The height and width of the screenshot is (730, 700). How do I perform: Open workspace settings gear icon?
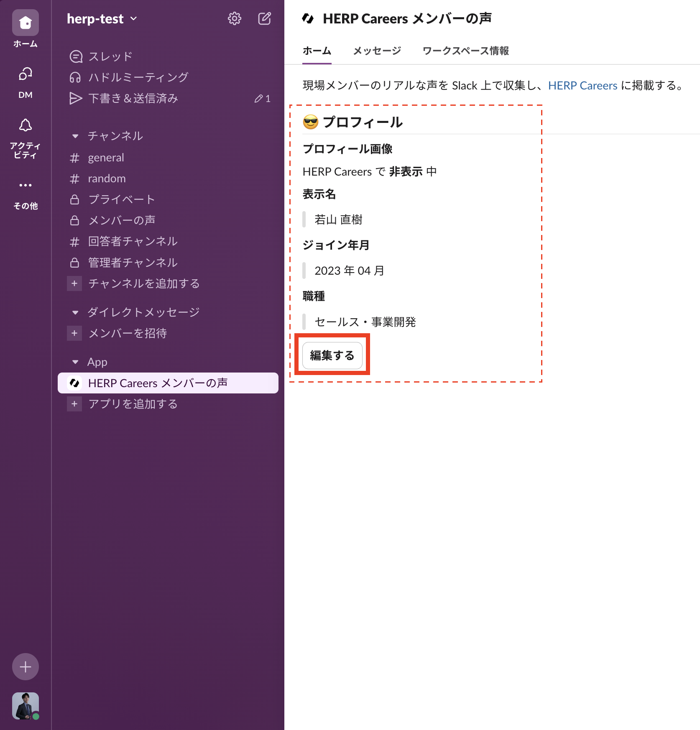point(235,18)
